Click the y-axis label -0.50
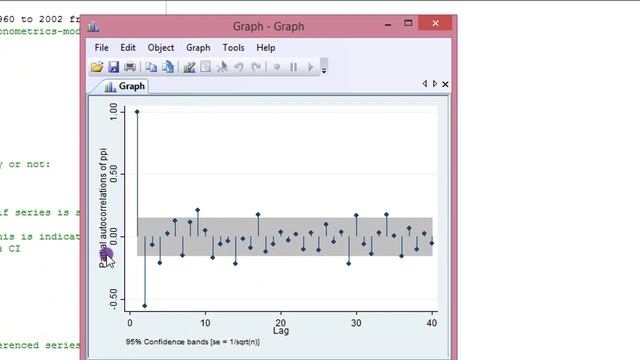Viewport: 640px width, 360px height. (113, 300)
